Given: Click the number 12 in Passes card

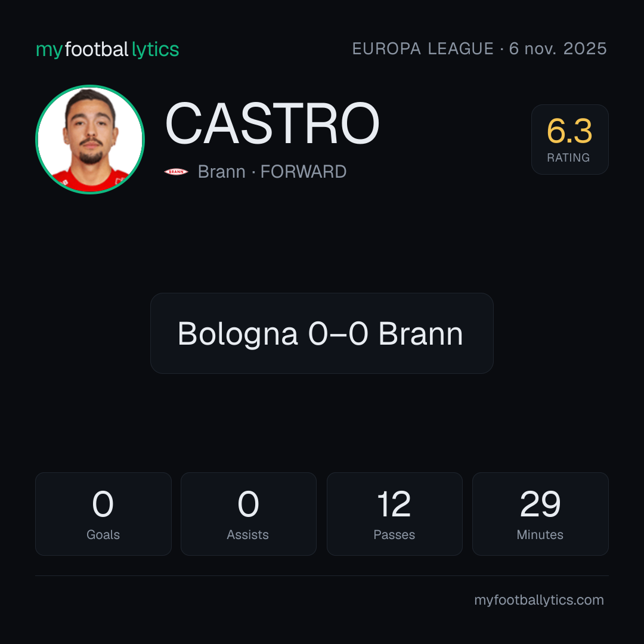Looking at the screenshot, I should [394, 504].
